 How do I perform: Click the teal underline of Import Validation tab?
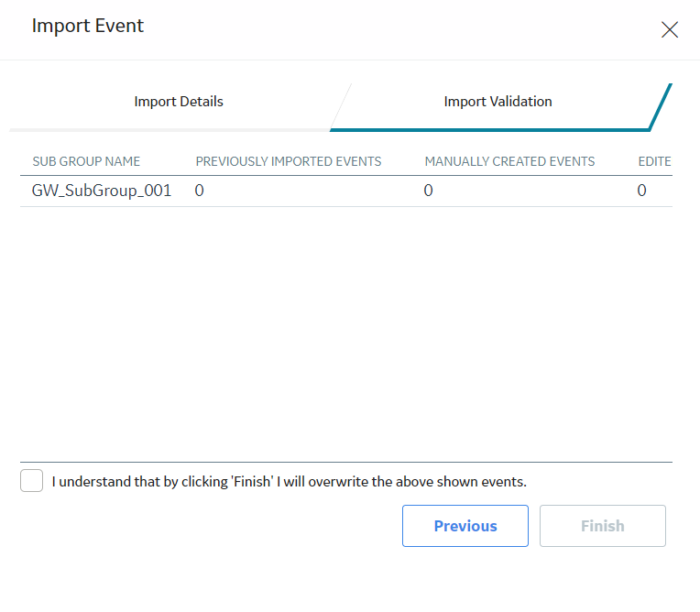(x=490, y=130)
